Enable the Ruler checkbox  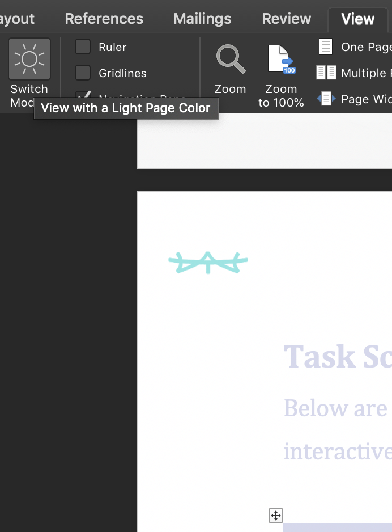pos(83,47)
